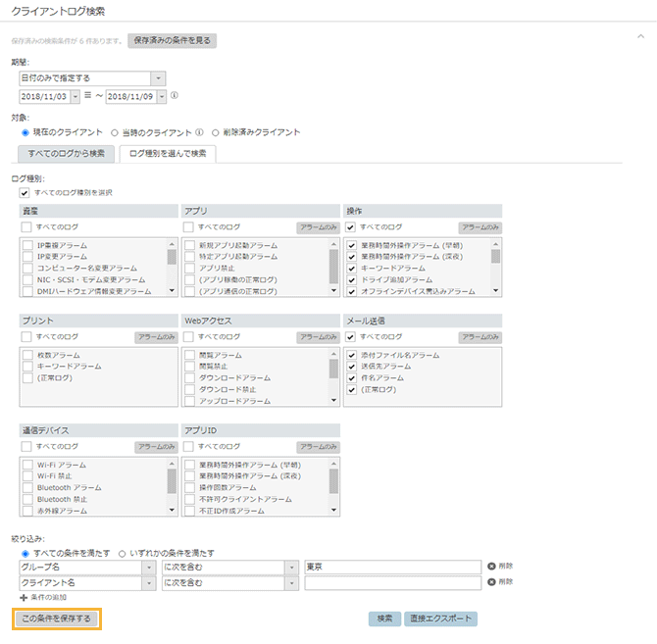This screenshot has width=657, height=644.
Task: Open the グループ名 field dropdown
Action: [149, 567]
